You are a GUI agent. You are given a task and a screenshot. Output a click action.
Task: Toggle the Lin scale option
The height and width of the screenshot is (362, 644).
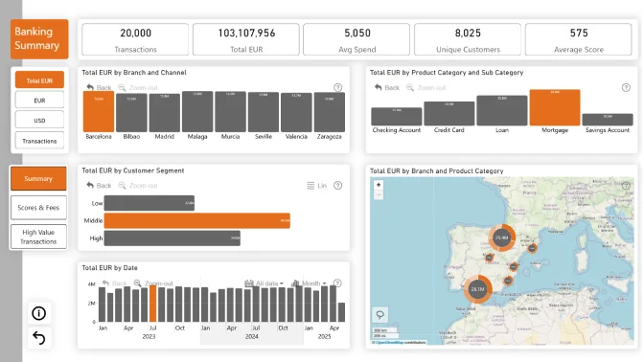point(317,186)
